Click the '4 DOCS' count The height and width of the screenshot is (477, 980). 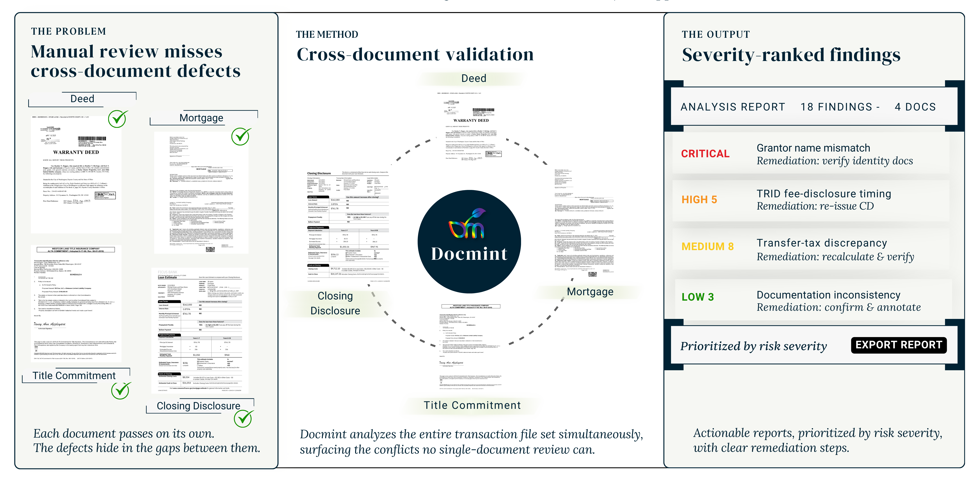[915, 107]
